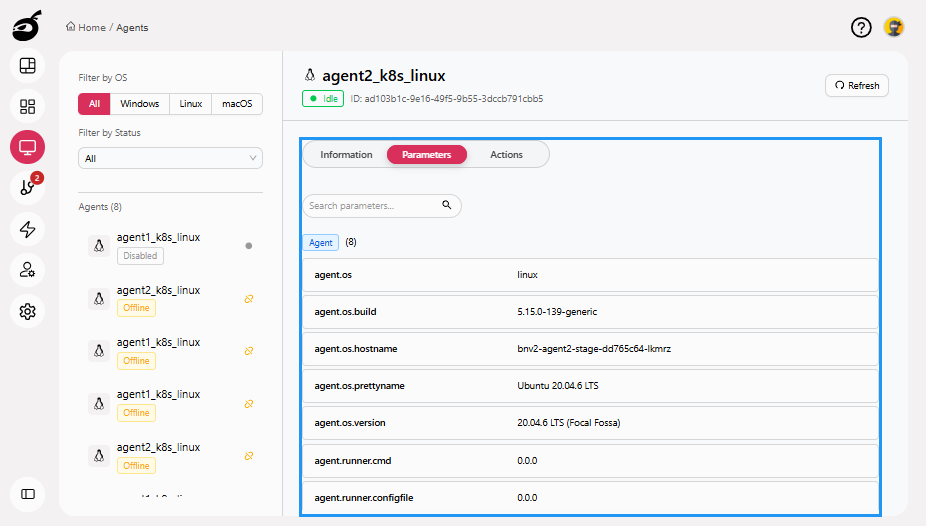Click the Idle status badge
Viewport: 926px width, 526px height.
(323, 99)
